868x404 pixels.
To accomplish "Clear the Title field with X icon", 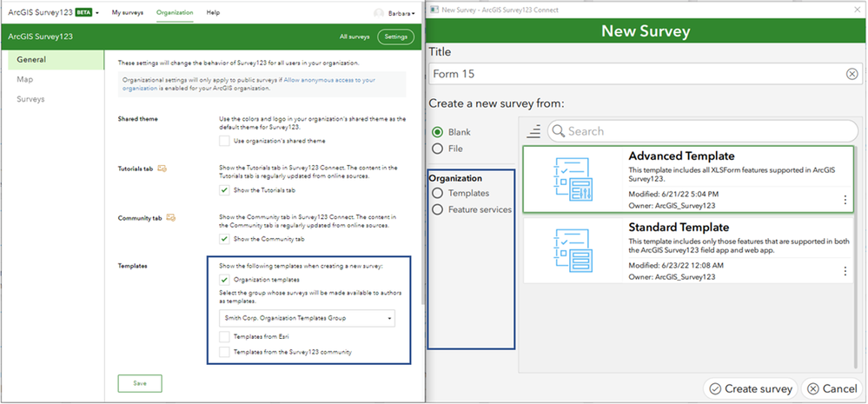I will 852,74.
